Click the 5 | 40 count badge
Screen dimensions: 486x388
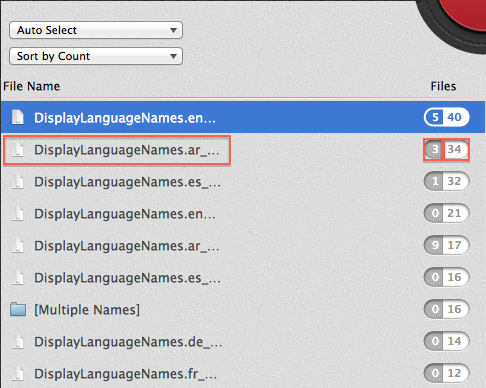446,117
